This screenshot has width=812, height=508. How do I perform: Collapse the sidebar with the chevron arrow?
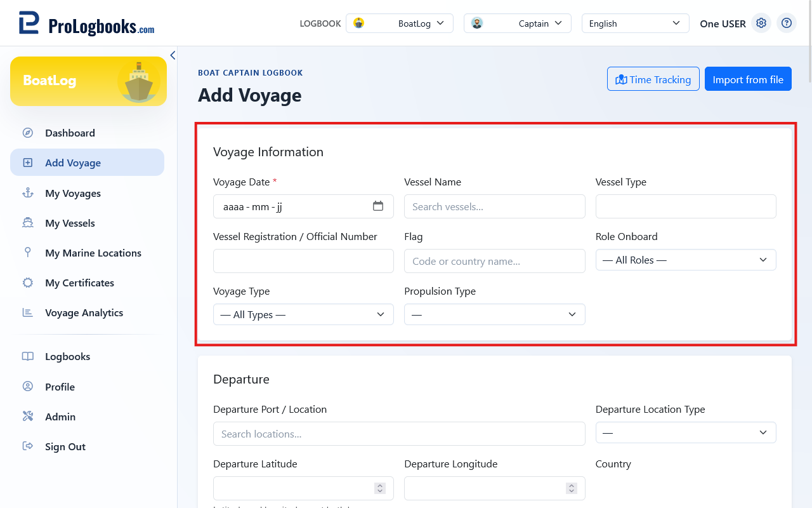click(173, 55)
